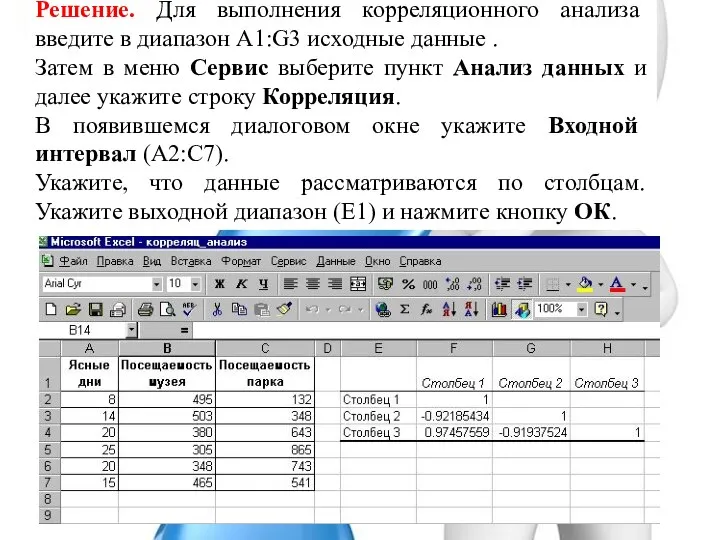
Task: Copy selected cells
Action: point(239,309)
